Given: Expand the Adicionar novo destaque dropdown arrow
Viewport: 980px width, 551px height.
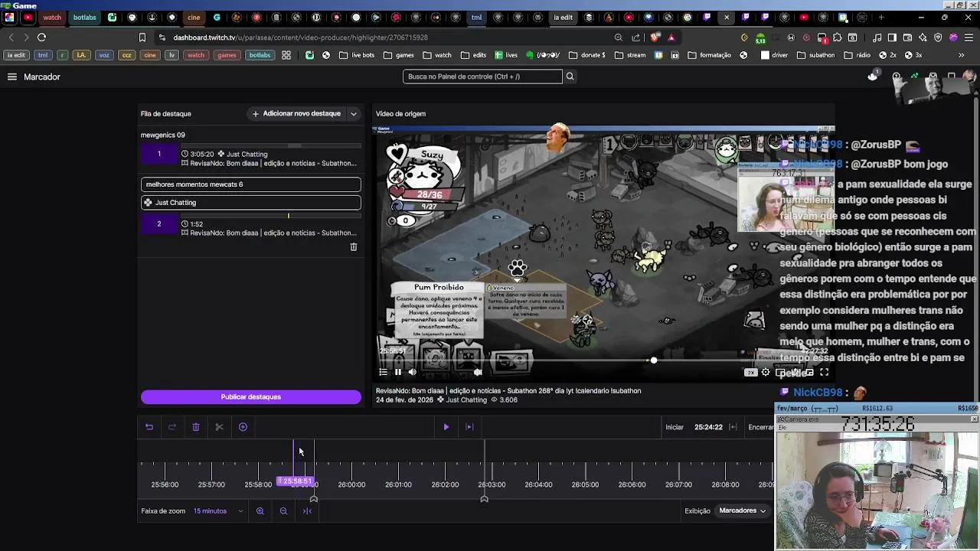Looking at the screenshot, I should [353, 114].
